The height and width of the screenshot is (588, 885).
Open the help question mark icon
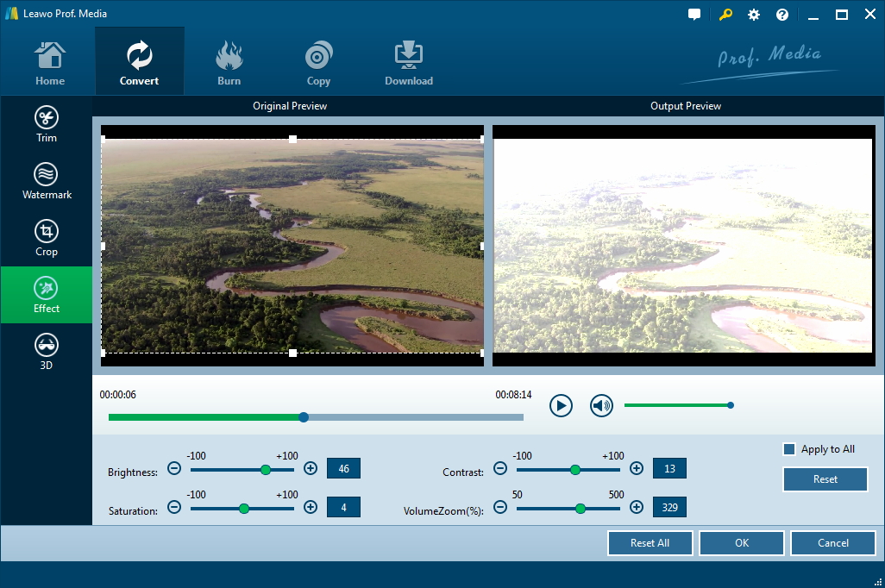pyautogui.click(x=782, y=15)
